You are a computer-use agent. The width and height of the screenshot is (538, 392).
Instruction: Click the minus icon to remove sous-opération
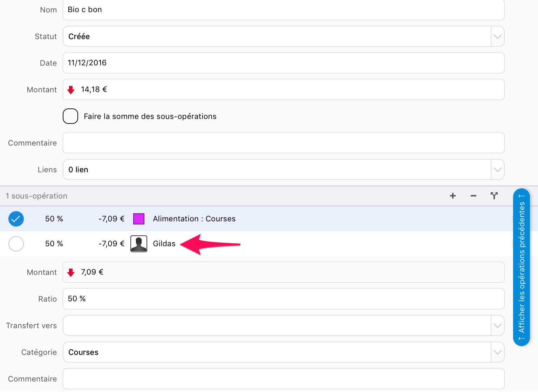pyautogui.click(x=473, y=196)
